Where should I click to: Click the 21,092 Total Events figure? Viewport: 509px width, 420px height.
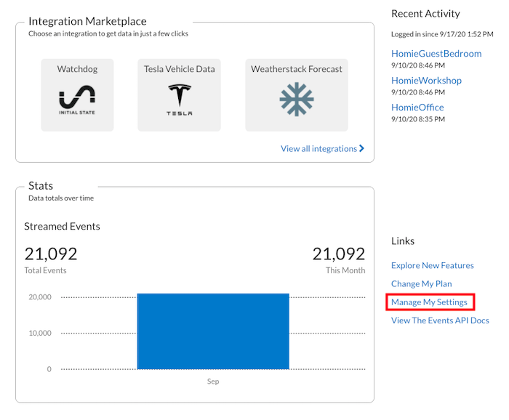51,254
